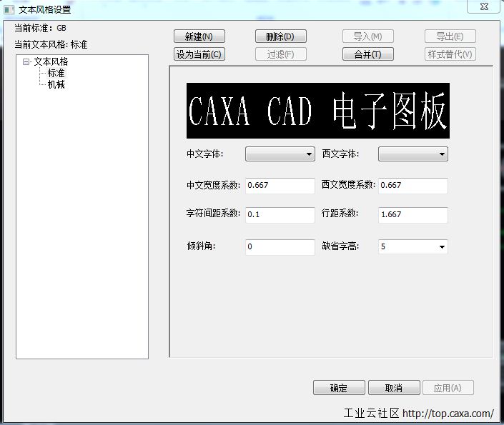Select the 机械 text style
Image resolution: width=504 pixels, height=425 pixels.
click(x=56, y=84)
